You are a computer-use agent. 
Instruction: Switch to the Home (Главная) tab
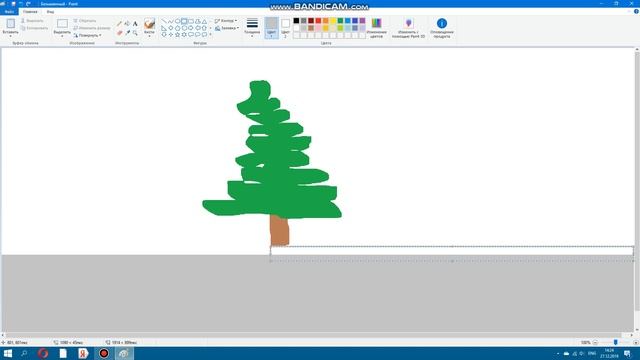pos(30,12)
